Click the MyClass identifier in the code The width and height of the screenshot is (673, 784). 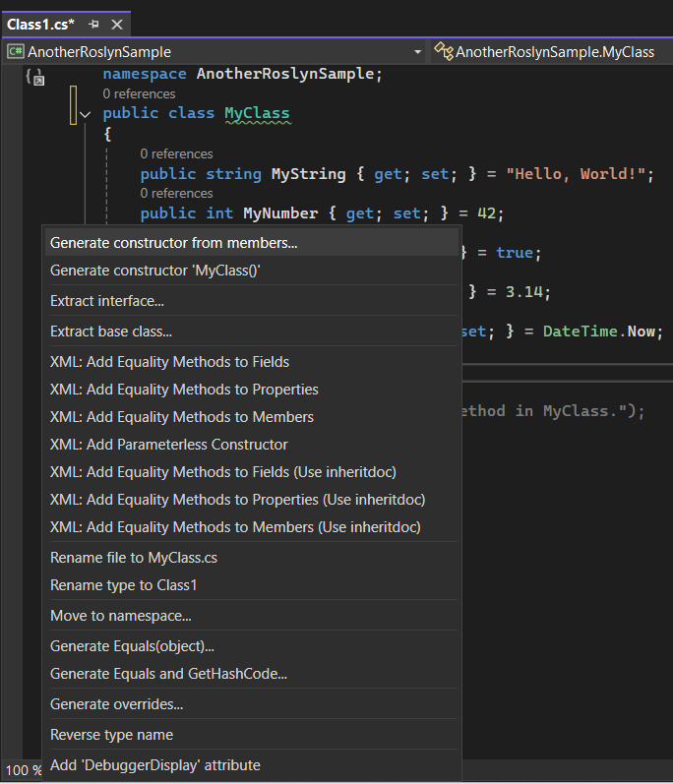point(257,113)
